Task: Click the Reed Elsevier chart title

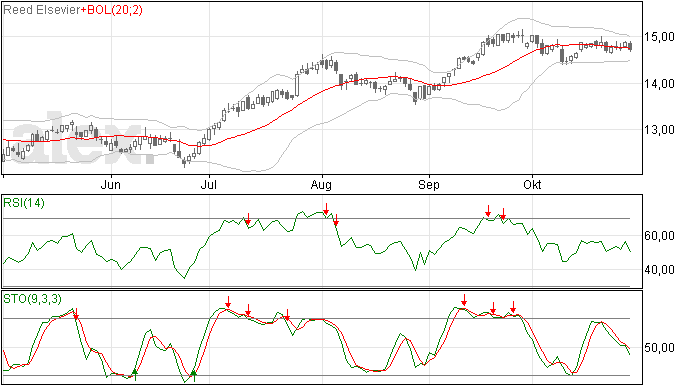Action: tap(42, 10)
